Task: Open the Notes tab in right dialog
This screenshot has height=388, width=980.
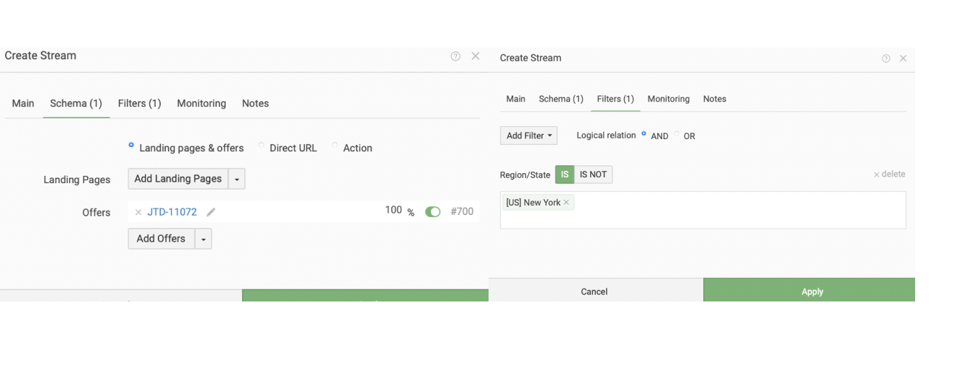Action: pyautogui.click(x=715, y=99)
